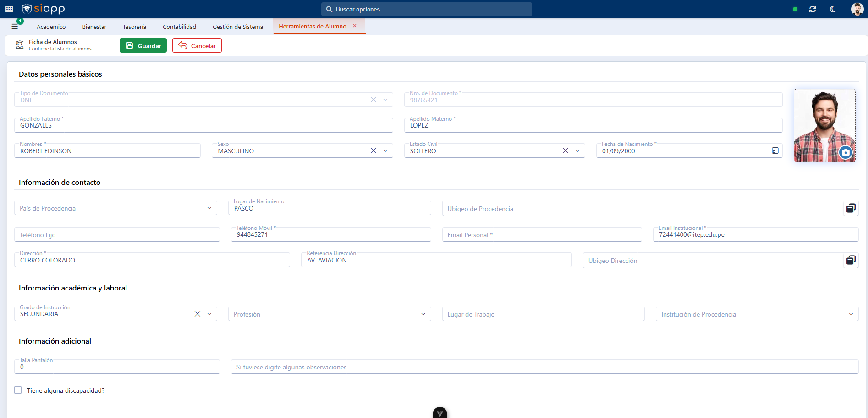Expand Grado de Instrucción dropdown arrow
The height and width of the screenshot is (418, 868).
point(209,314)
